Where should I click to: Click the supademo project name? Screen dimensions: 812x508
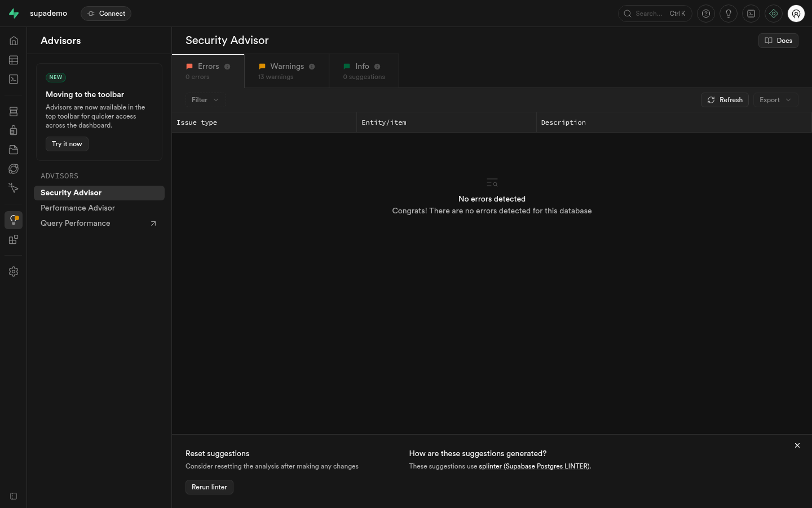click(48, 14)
